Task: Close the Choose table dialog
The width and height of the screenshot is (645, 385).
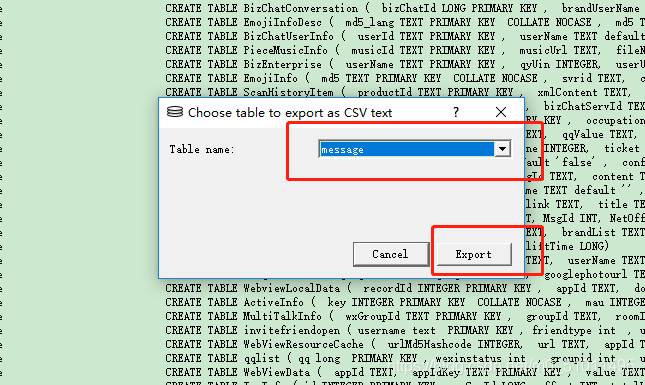Action: click(501, 112)
